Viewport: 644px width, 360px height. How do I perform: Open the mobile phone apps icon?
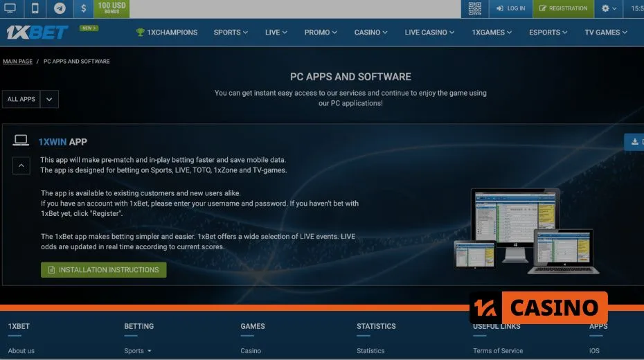pyautogui.click(x=35, y=8)
